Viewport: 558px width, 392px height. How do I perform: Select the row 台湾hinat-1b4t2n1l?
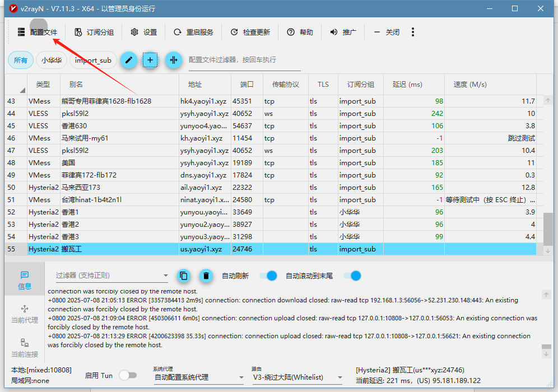(x=271, y=200)
